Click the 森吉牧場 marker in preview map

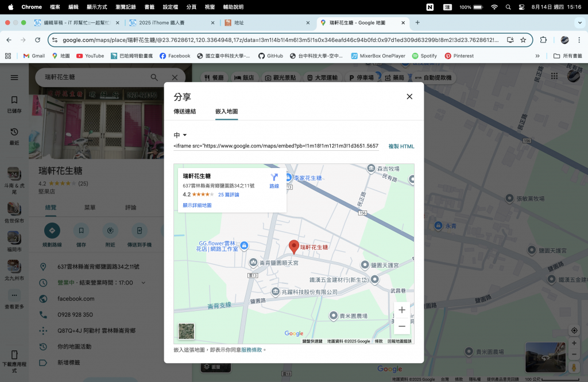371,169
